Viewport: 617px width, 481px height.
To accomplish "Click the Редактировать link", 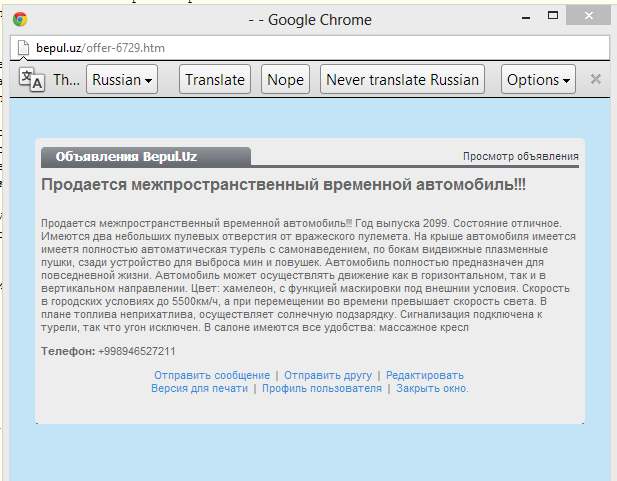I will click(x=425, y=375).
